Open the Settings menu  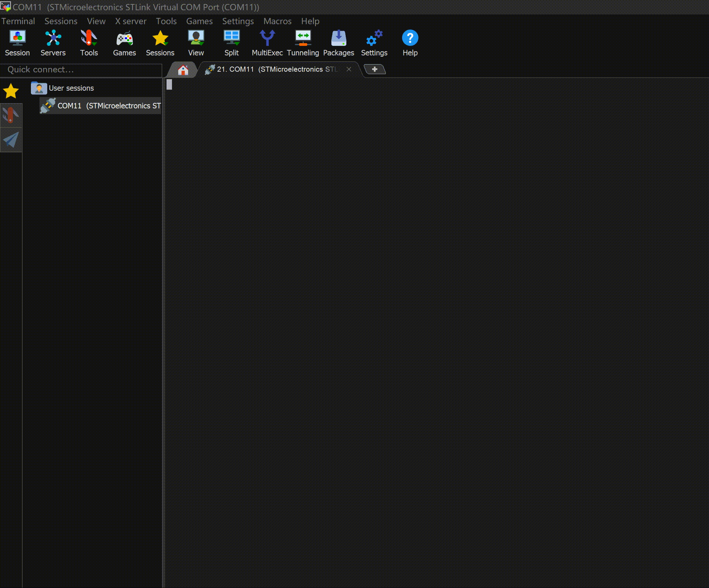238,21
